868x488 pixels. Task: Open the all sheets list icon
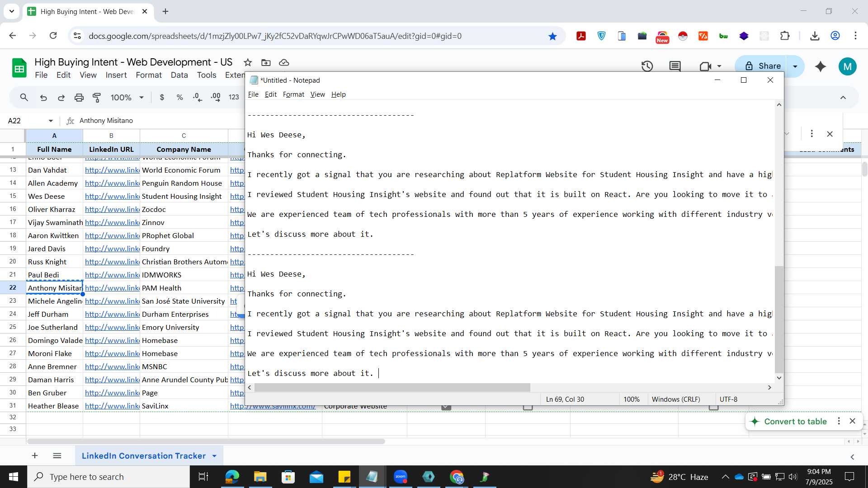tap(57, 455)
